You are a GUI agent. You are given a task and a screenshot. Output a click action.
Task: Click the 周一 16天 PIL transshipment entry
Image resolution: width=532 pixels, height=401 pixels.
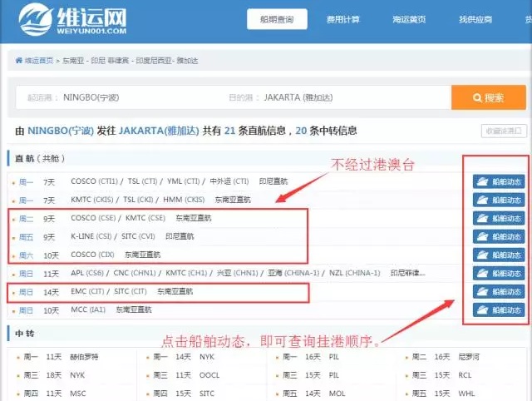[x=310, y=357]
